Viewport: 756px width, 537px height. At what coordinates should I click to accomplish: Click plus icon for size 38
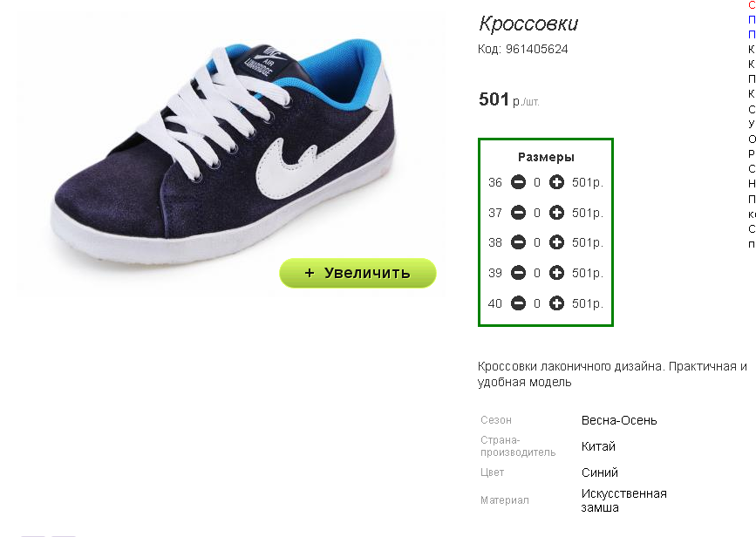[x=556, y=242]
